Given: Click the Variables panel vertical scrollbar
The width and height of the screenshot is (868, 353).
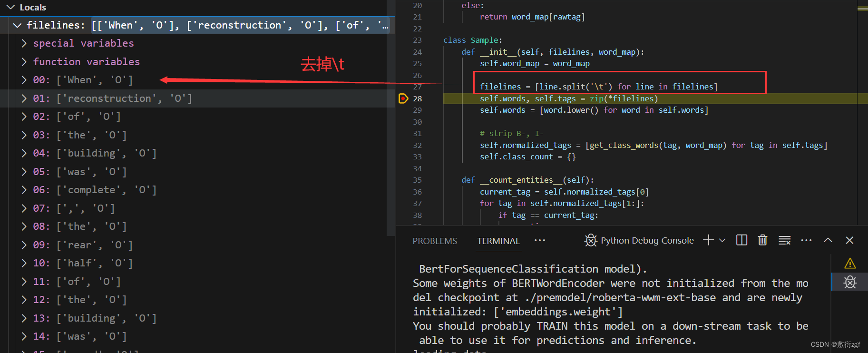Looking at the screenshot, I should coord(391,118).
